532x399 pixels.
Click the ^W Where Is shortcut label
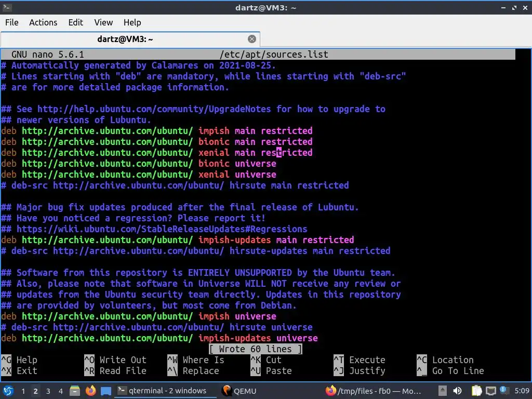tap(196, 360)
